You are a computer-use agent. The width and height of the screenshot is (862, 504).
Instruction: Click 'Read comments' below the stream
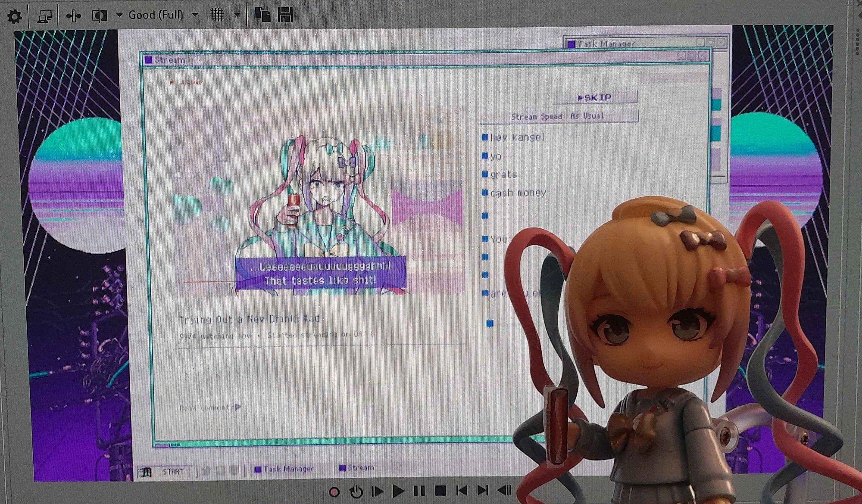(210, 408)
